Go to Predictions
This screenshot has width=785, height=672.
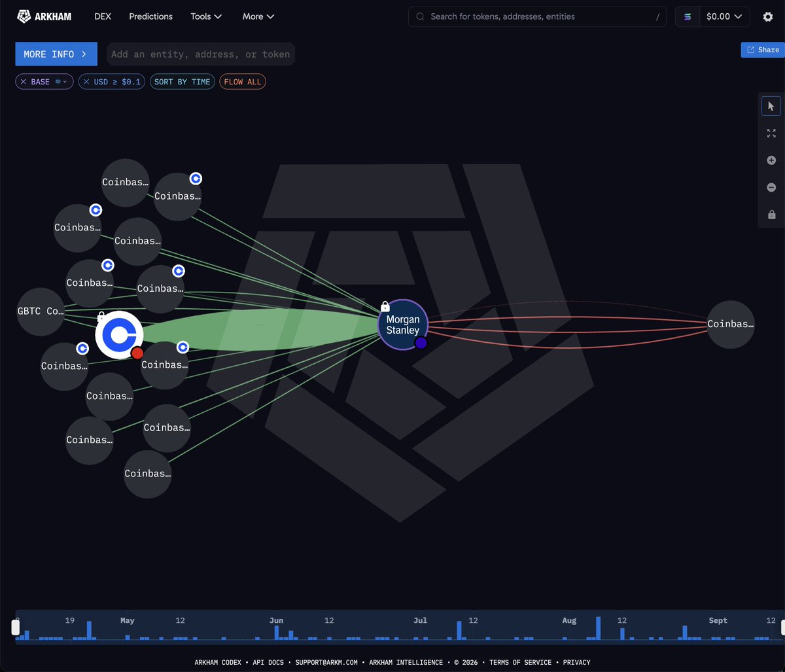point(151,16)
